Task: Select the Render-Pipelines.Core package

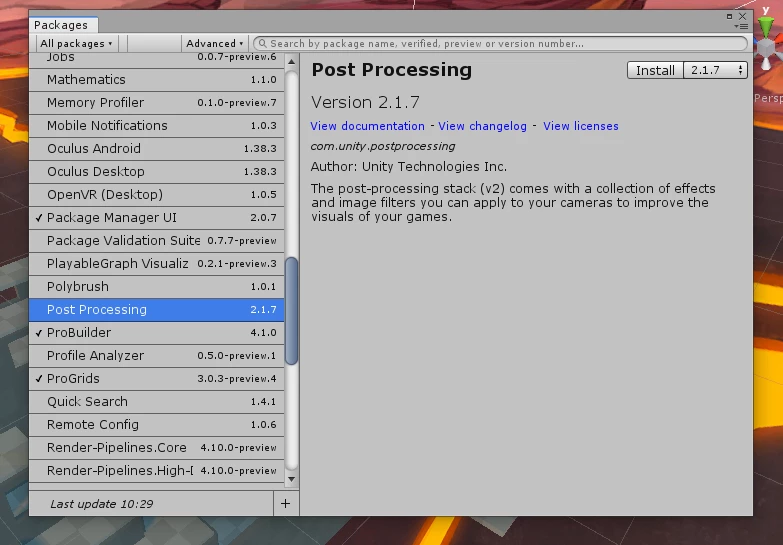Action: (x=157, y=448)
